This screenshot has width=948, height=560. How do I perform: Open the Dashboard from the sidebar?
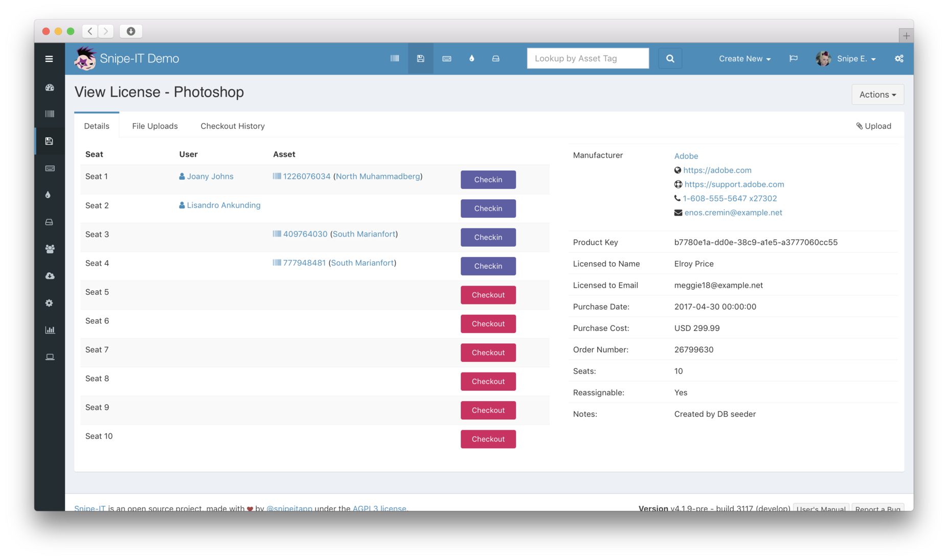(50, 87)
